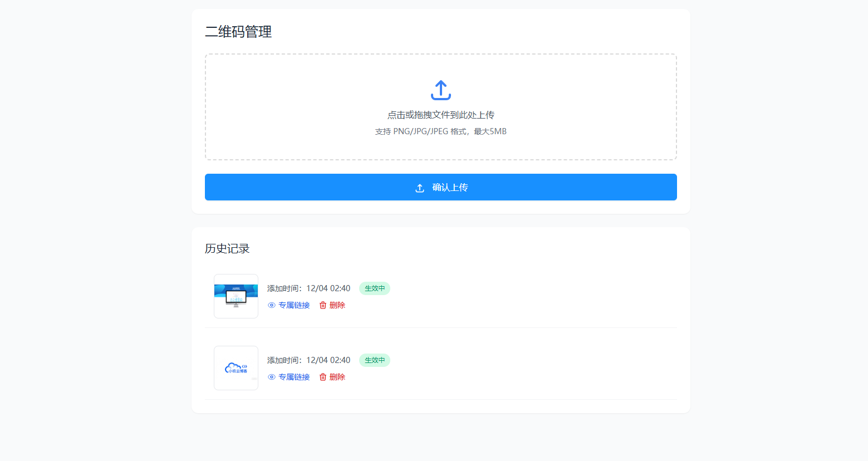
Task: Click the eye icon in first history record
Action: click(272, 305)
